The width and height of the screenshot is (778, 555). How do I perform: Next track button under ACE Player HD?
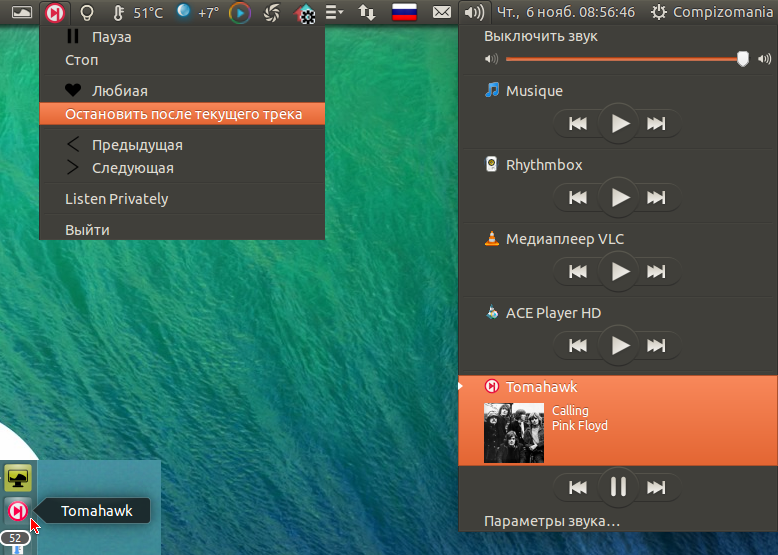(x=656, y=345)
